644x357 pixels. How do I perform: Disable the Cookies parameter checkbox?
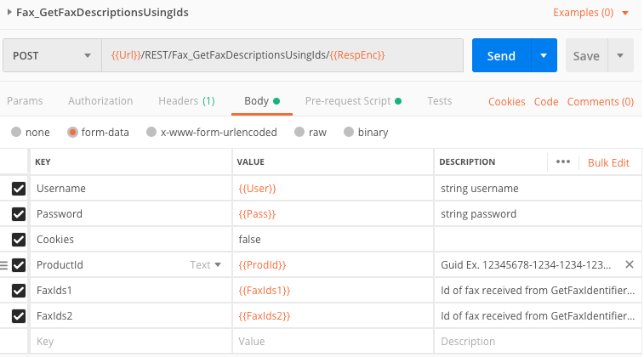(x=19, y=240)
